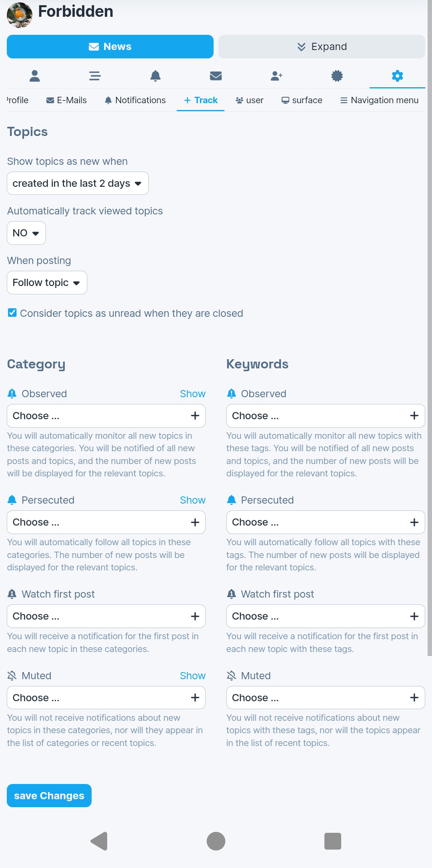Click Show link next to Muted category

pyautogui.click(x=192, y=676)
